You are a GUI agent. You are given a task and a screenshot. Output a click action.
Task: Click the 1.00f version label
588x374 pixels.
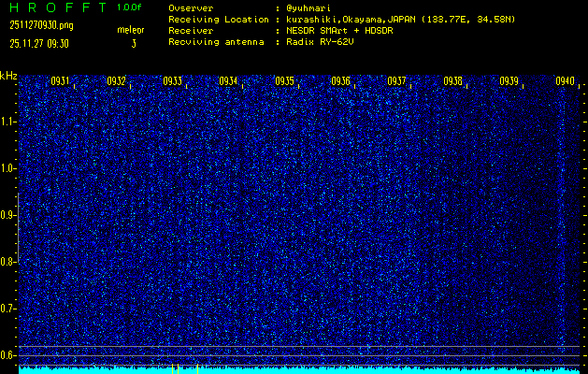tap(130, 7)
